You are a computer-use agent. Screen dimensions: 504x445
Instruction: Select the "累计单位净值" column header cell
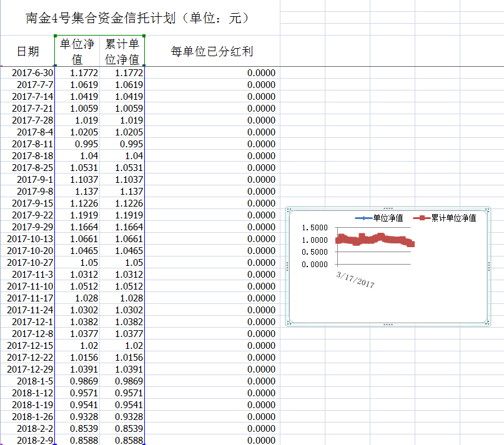pyautogui.click(x=122, y=51)
